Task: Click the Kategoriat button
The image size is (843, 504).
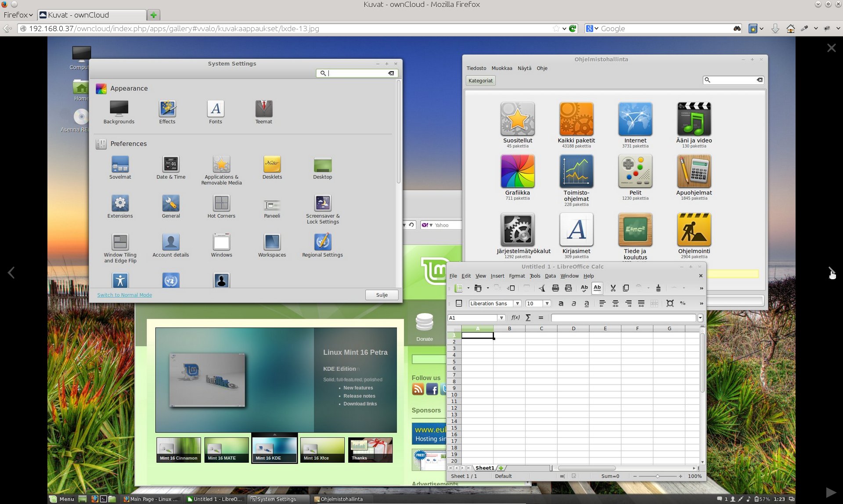Action: pyautogui.click(x=480, y=80)
